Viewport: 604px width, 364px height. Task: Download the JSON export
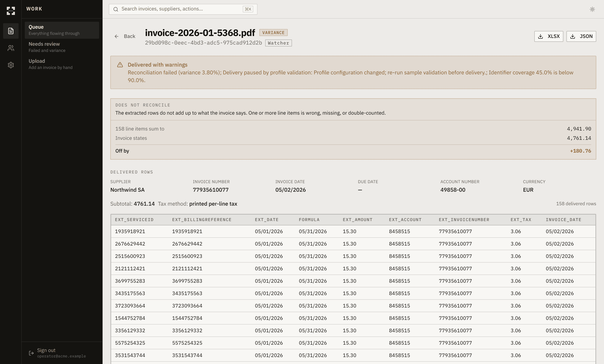point(581,36)
